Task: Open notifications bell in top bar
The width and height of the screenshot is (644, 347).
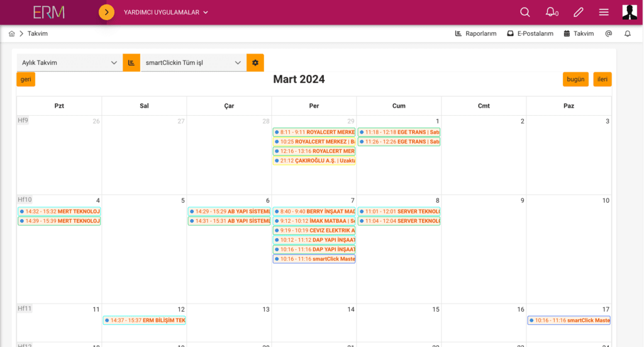Action: pyautogui.click(x=551, y=13)
